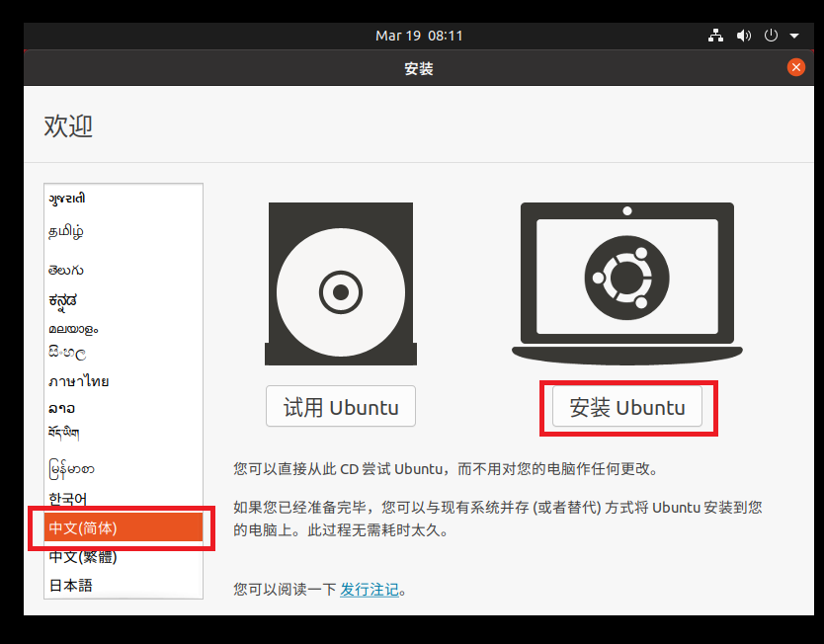
Task: Open the clock showing Mar 19 08:11
Action: point(419,36)
